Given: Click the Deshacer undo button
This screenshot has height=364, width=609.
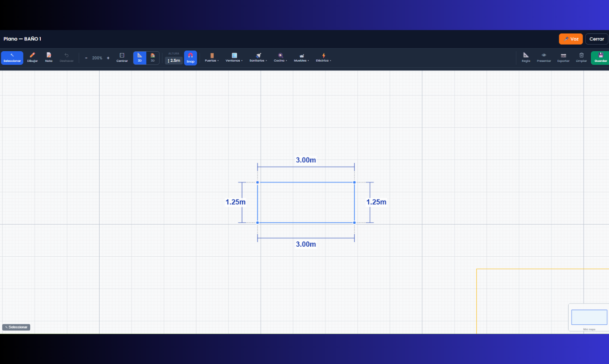Looking at the screenshot, I should (67, 58).
